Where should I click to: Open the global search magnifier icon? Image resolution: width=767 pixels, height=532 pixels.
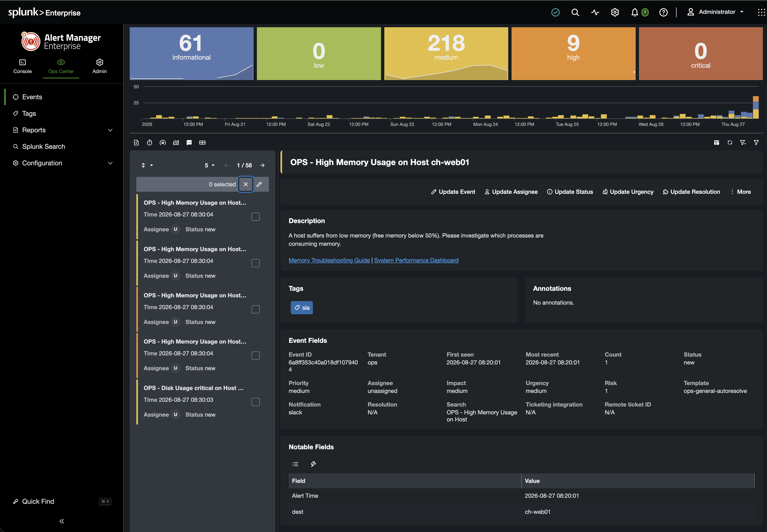[x=575, y=12]
